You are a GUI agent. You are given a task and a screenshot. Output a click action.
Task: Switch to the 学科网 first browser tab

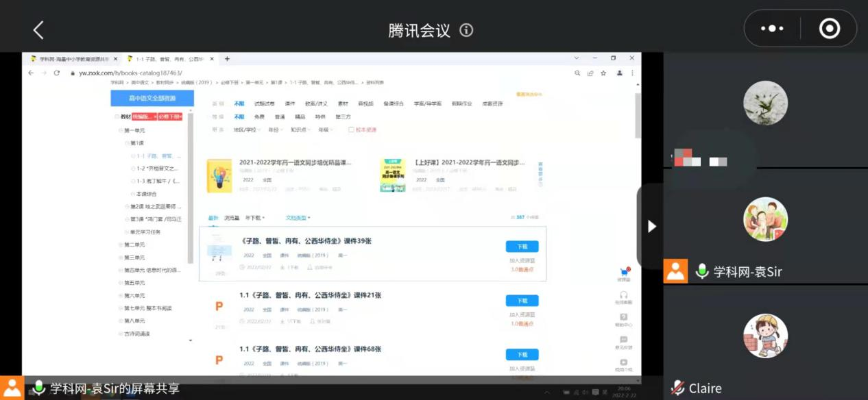tap(71, 59)
